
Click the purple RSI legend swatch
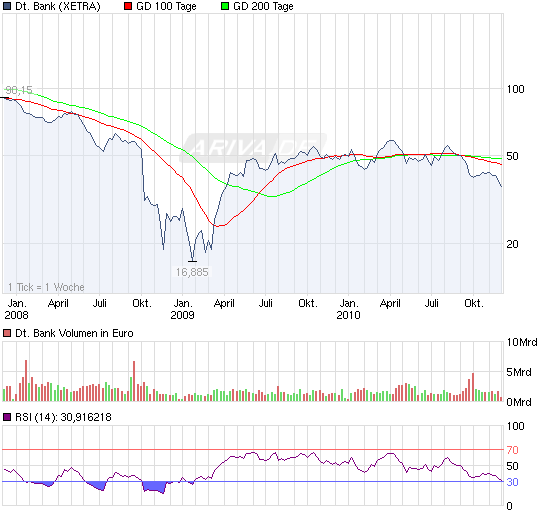7,417
